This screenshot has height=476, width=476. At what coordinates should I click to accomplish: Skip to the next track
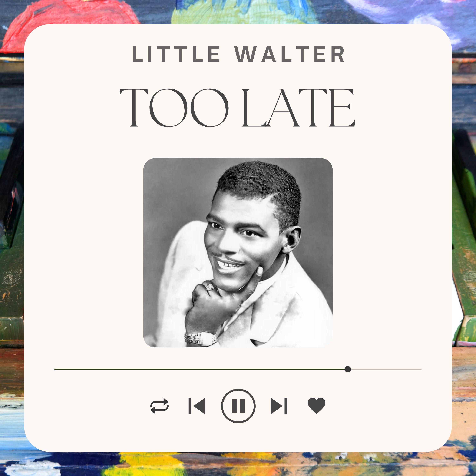pos(279,406)
